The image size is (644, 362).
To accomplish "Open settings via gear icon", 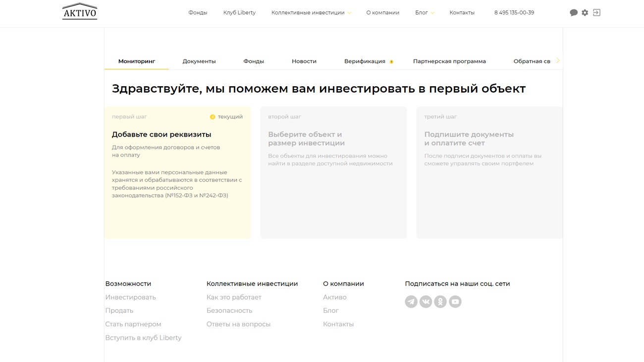I will click(585, 13).
